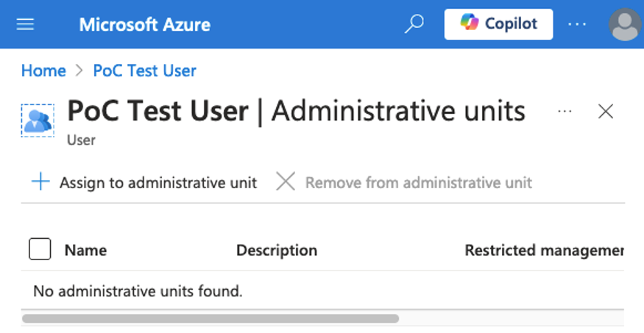644x333 pixels.
Task: Go to Home breadcrumb link
Action: [43, 71]
